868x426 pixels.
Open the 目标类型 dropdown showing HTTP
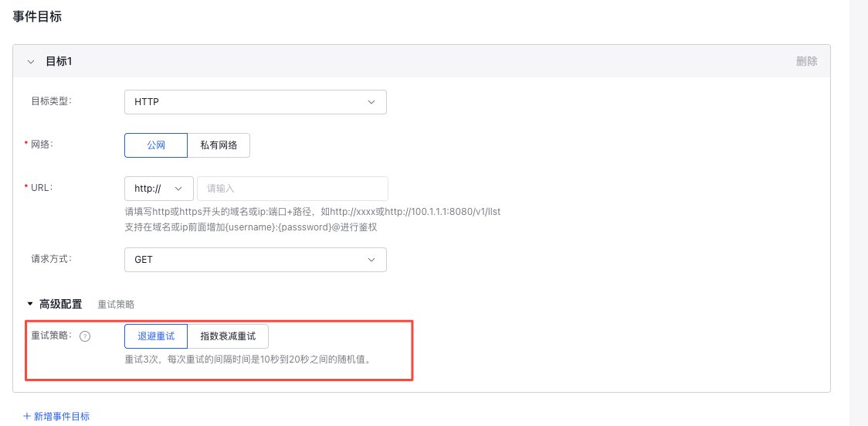(255, 102)
